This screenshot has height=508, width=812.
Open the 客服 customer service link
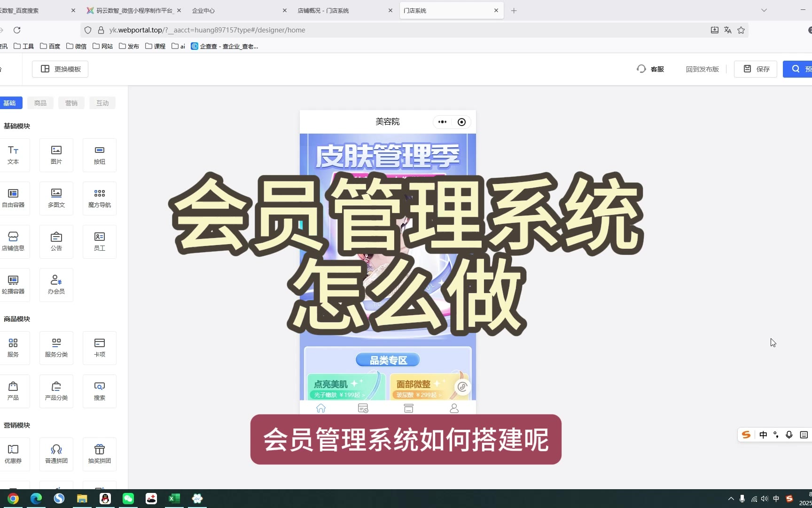pyautogui.click(x=651, y=69)
